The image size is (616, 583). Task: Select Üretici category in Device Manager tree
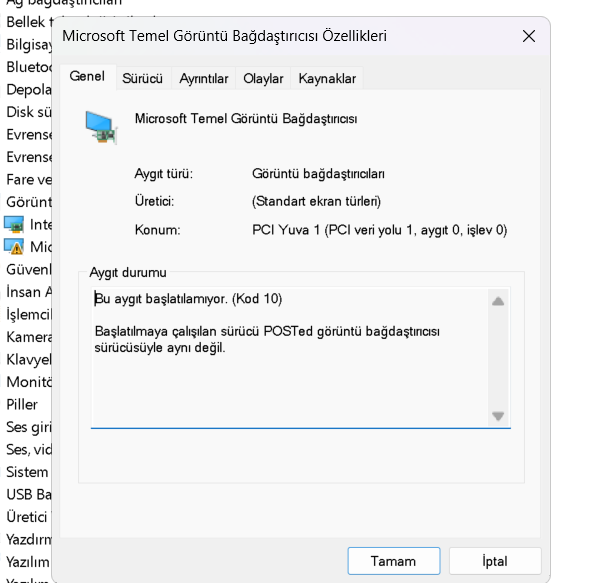pyautogui.click(x=27, y=517)
